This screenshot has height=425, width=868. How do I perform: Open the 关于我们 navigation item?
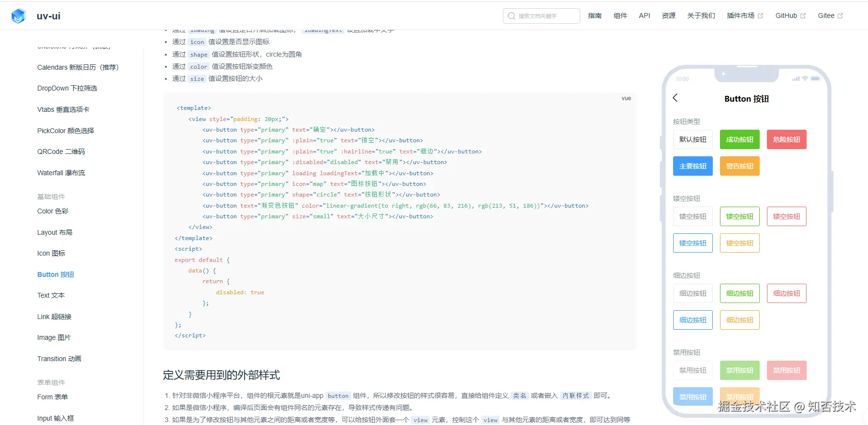701,15
